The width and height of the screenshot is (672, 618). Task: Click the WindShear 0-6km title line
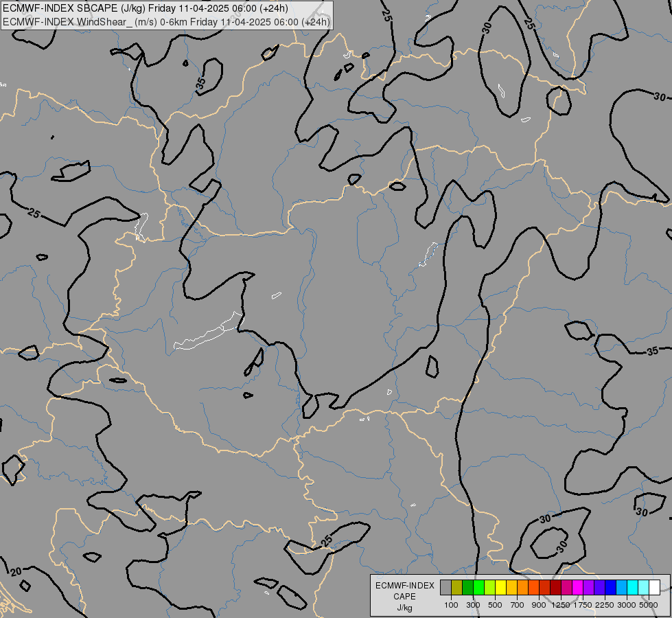point(166,21)
